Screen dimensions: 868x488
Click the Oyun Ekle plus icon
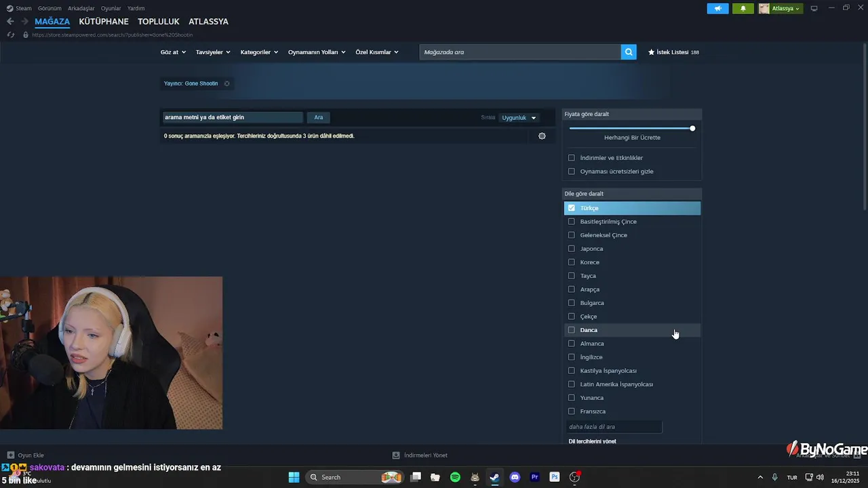pyautogui.click(x=11, y=455)
